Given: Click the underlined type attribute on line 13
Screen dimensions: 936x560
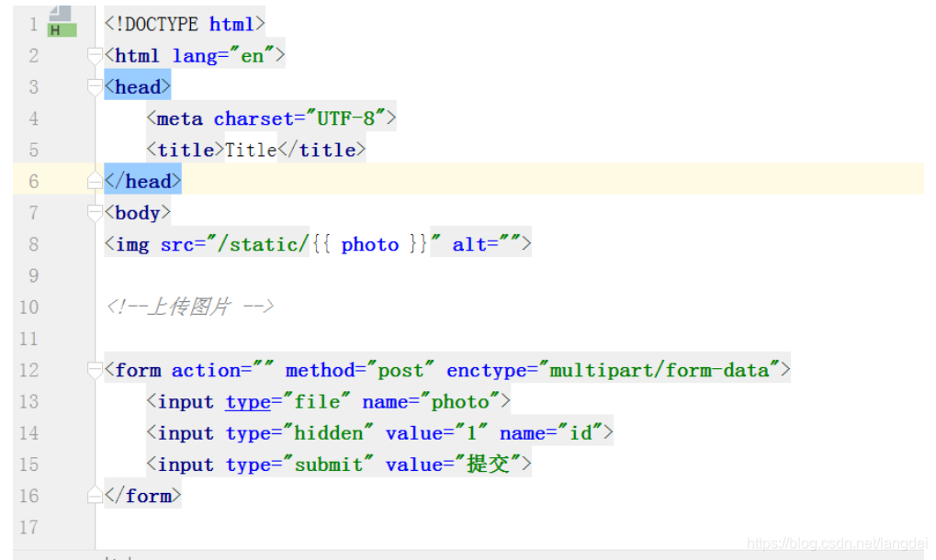Looking at the screenshot, I should 248,402.
